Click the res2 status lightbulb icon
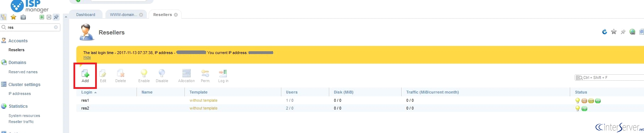Viewport: 644px width, 133px height. click(x=578, y=108)
